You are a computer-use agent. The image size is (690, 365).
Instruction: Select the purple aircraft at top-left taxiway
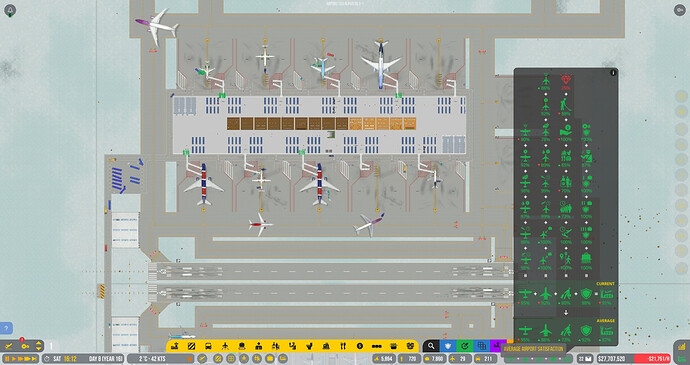[x=157, y=26]
